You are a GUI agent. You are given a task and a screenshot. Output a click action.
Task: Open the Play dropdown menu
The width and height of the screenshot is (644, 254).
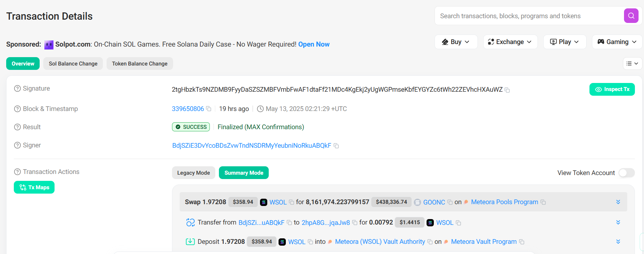[564, 42]
